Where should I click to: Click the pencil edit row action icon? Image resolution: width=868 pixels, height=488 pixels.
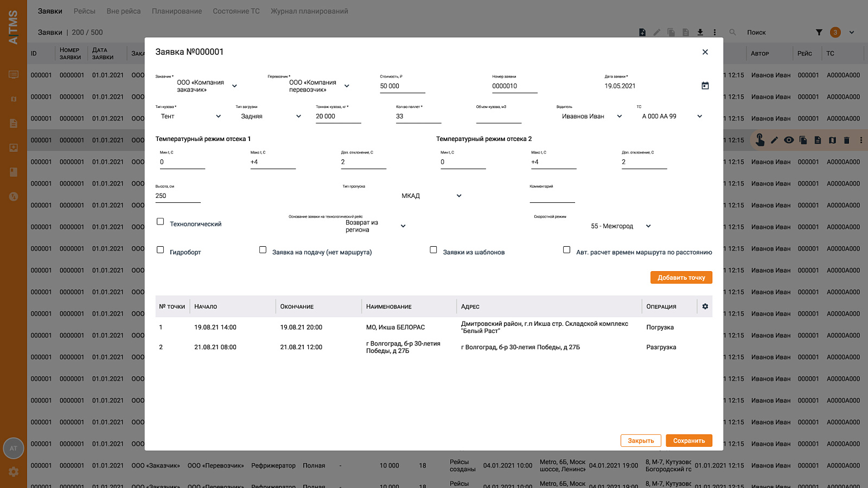click(x=774, y=140)
